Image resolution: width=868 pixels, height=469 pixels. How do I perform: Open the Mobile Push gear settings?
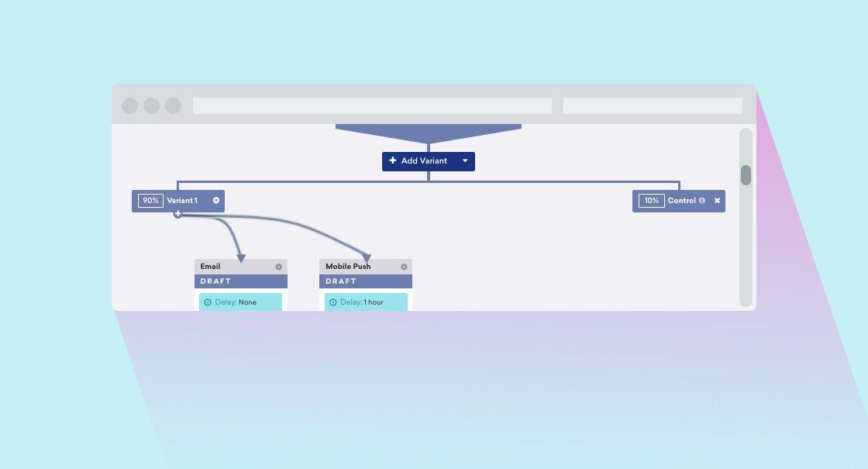tap(404, 267)
